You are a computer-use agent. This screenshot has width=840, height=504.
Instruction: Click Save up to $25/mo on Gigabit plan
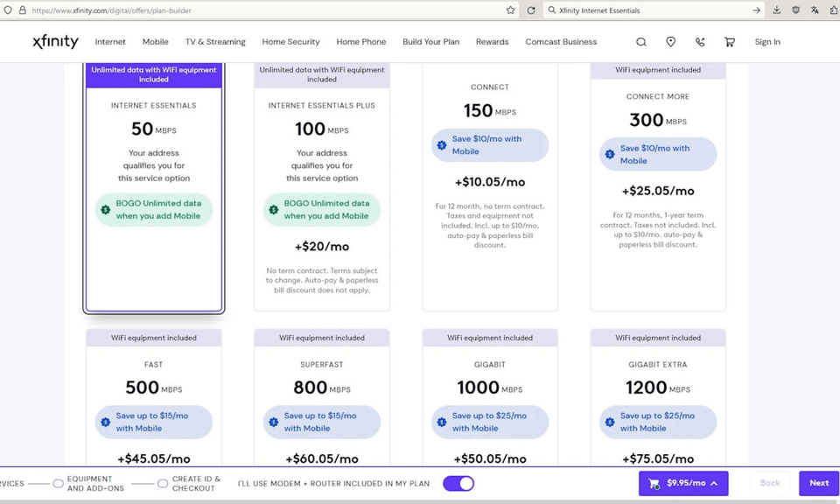pyautogui.click(x=490, y=422)
